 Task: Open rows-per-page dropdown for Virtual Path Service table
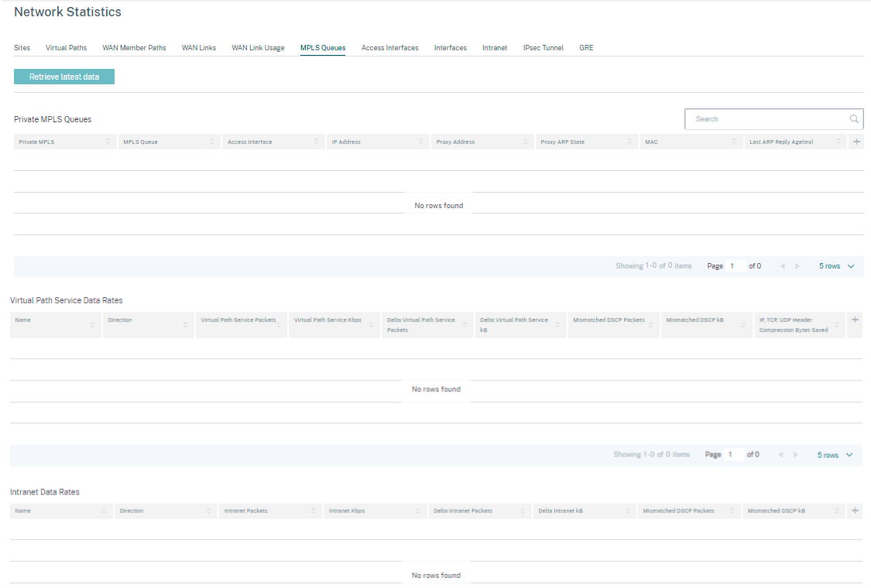click(x=835, y=455)
